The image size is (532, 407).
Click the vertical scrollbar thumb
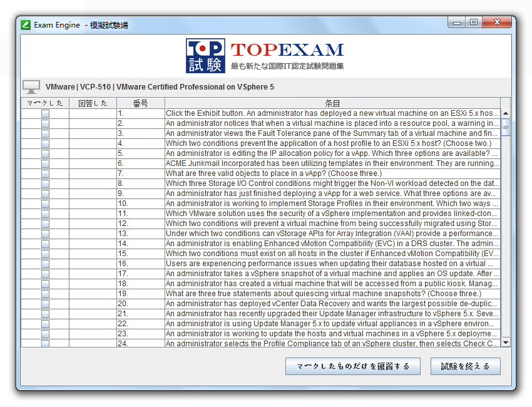pos(506,127)
